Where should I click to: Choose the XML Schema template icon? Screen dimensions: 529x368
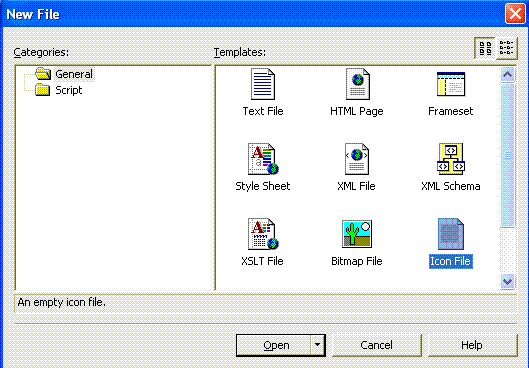tap(451, 159)
